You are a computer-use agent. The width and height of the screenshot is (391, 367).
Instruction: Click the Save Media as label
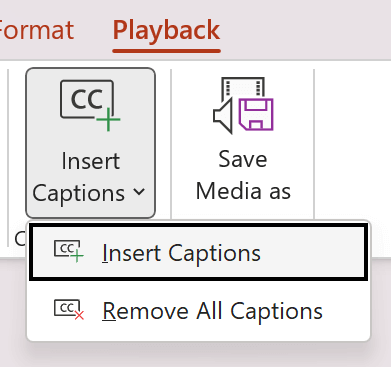(x=243, y=175)
